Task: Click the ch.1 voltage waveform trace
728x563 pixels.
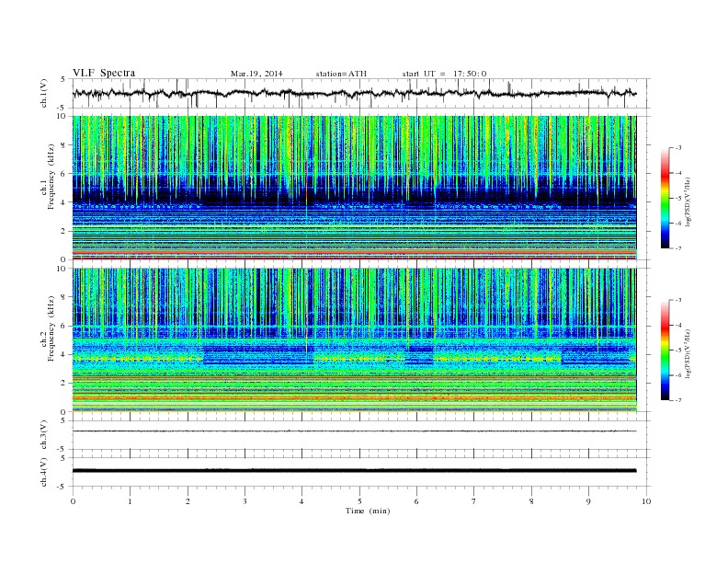Action: click(x=354, y=93)
